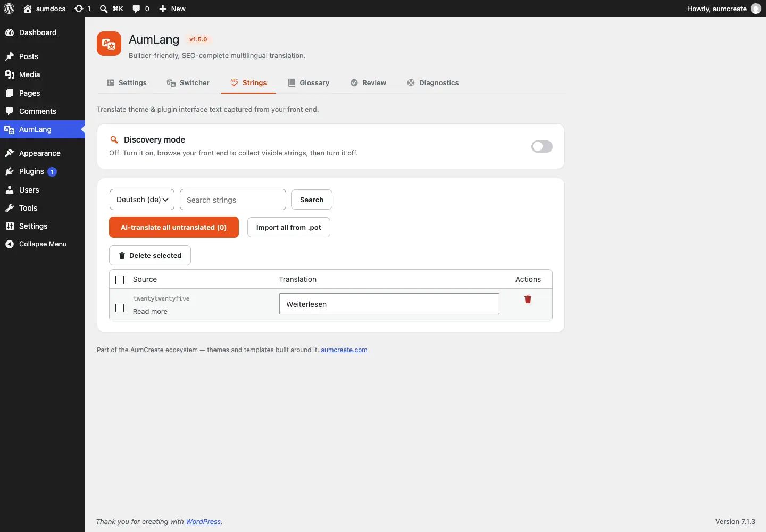
Task: Click the Search button
Action: [312, 199]
